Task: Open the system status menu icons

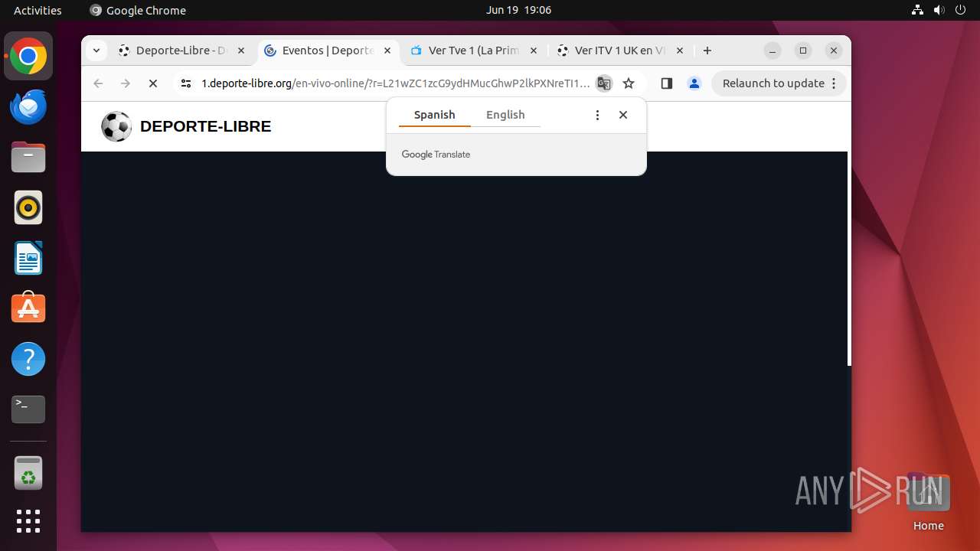Action: click(x=939, y=10)
